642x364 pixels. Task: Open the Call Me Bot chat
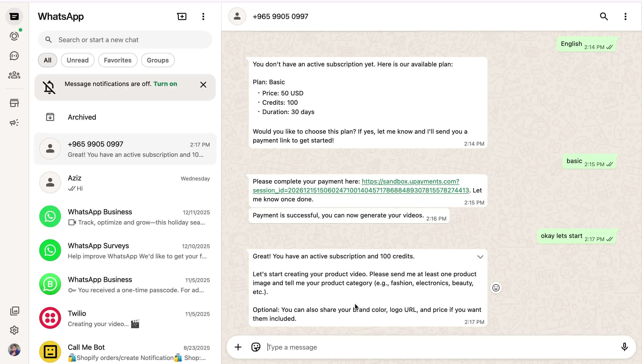point(125,352)
